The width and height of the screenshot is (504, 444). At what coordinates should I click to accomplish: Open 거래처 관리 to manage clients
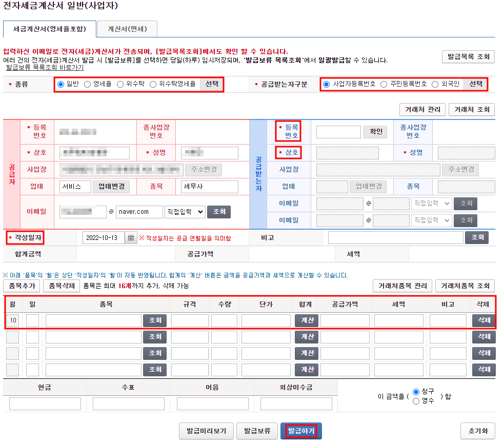pyautogui.click(x=421, y=109)
